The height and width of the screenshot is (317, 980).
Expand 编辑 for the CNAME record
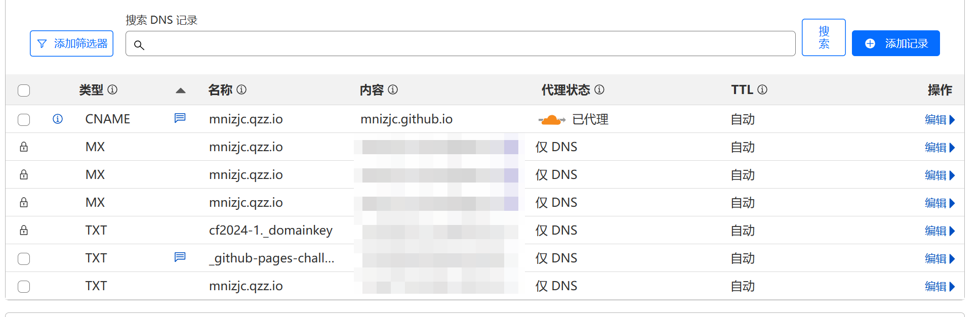coord(940,120)
